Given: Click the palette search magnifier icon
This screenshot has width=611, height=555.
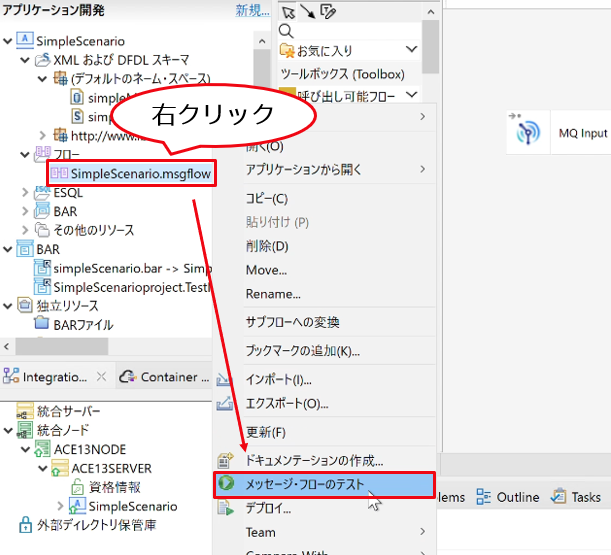Looking at the screenshot, I should (x=286, y=31).
